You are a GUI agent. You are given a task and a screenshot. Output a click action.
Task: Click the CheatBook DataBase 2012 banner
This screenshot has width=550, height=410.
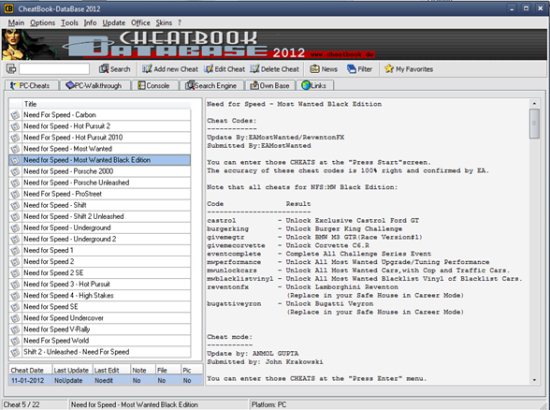[x=274, y=45]
